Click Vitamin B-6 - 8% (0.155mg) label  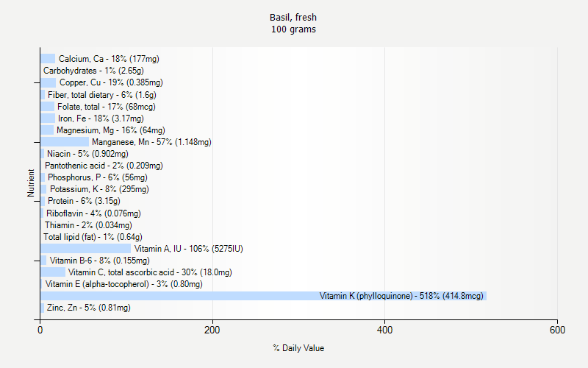click(x=100, y=261)
